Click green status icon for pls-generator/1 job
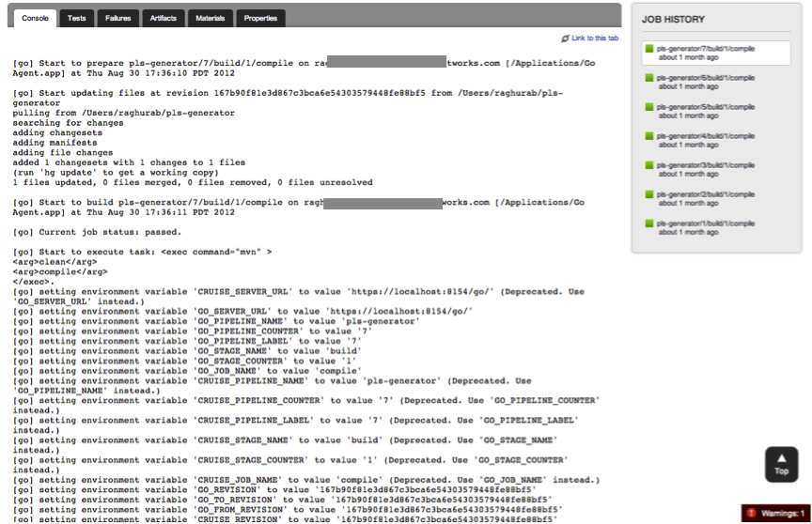Image resolution: width=812 pixels, height=524 pixels. click(648, 223)
